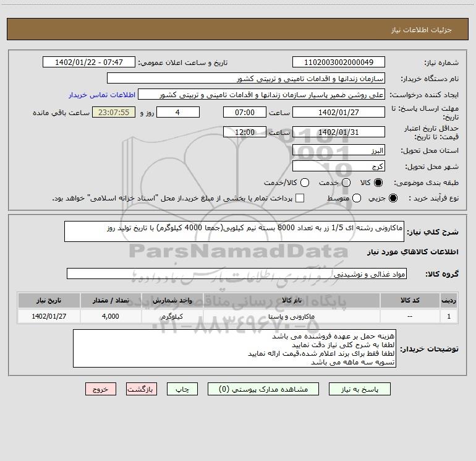This screenshot has width=476, height=461.
Task: Select the کالا/خدمت radio button
Action: pyautogui.click(x=305, y=183)
